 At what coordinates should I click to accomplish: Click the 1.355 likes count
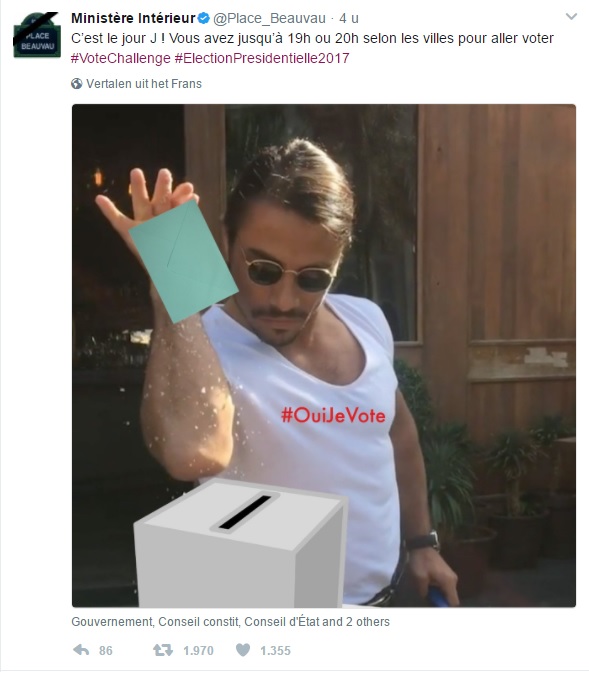click(276, 651)
